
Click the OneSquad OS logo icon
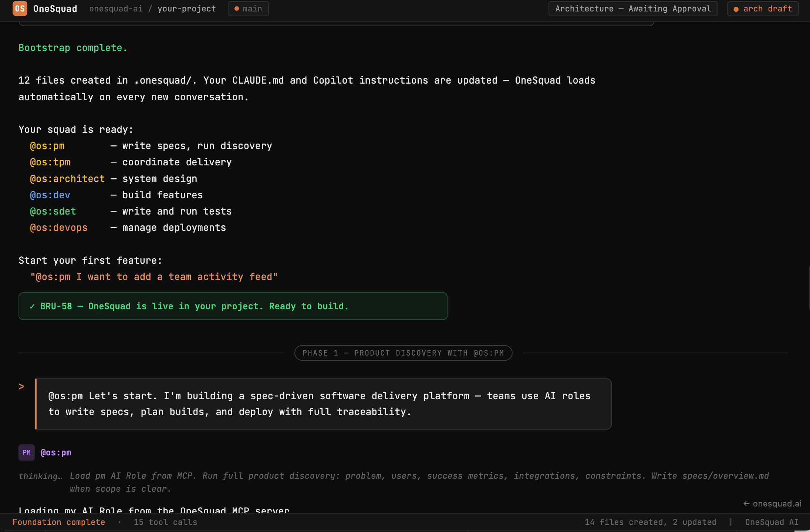pyautogui.click(x=20, y=9)
